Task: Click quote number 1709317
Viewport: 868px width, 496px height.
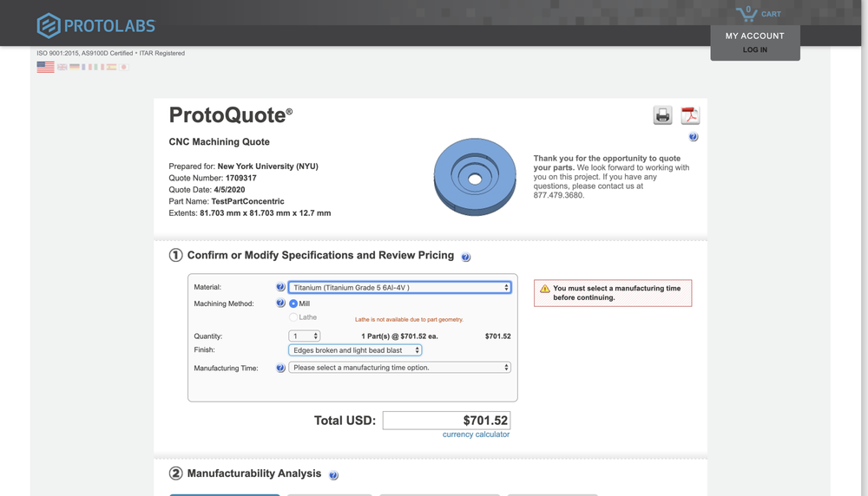Action: tap(240, 178)
